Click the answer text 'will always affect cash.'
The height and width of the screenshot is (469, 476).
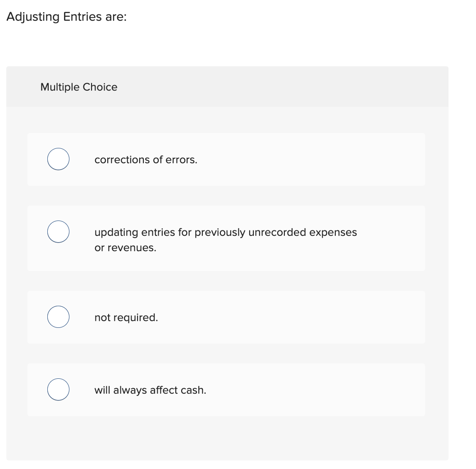point(150,390)
